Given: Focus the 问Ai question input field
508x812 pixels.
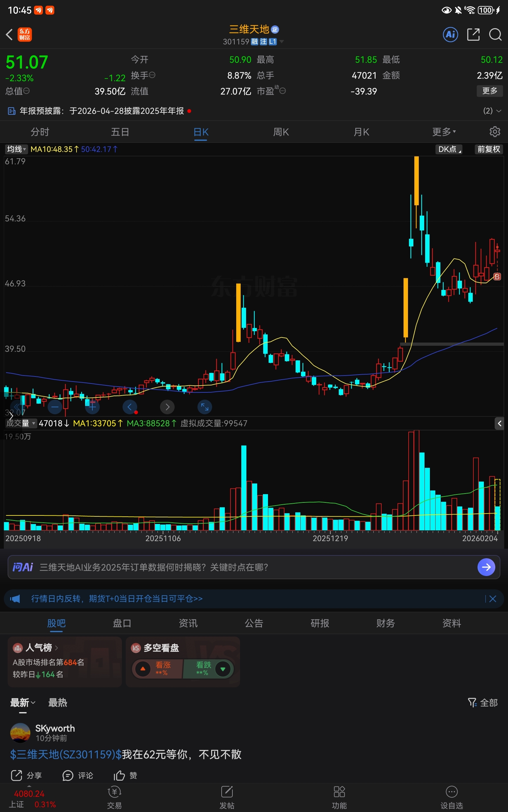Looking at the screenshot, I should (x=254, y=567).
